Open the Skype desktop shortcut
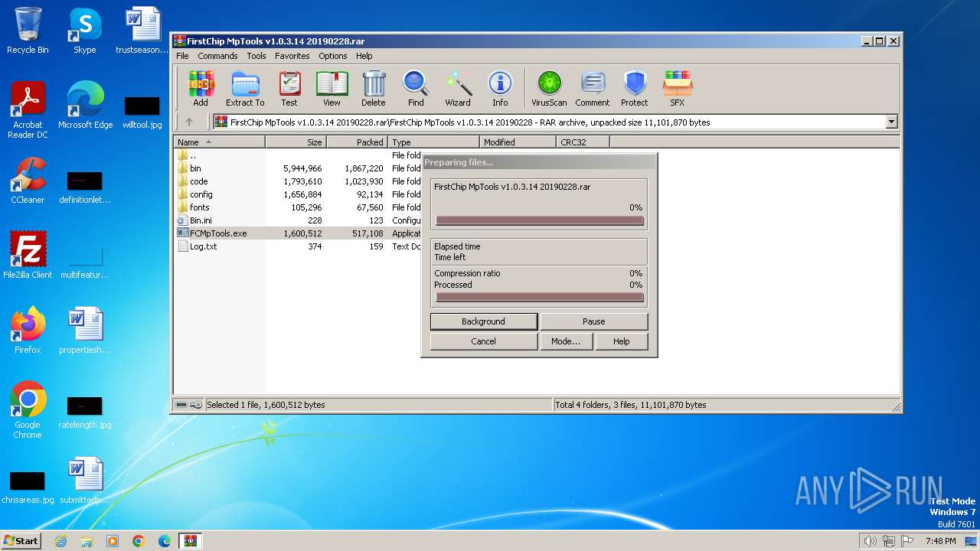The image size is (980, 551). (85, 31)
